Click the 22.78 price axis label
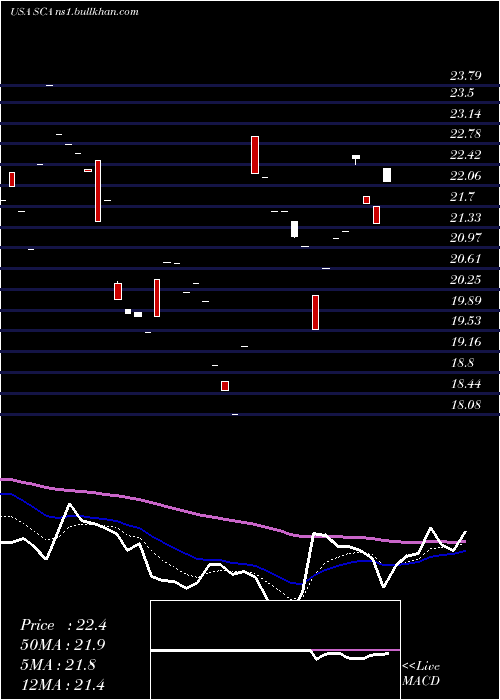This screenshot has width=500, height=700. [x=466, y=133]
